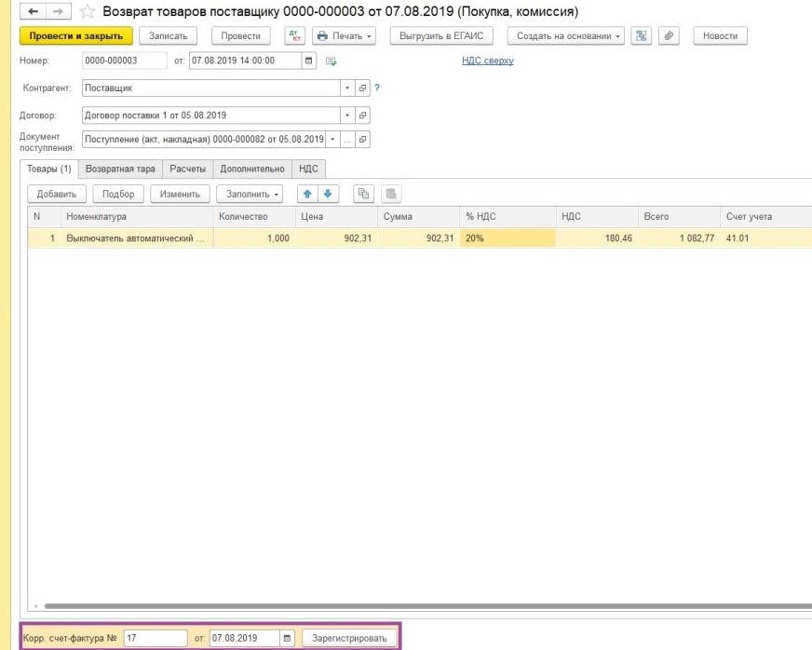Add document to favorites with star icon
The image size is (812, 650).
pyautogui.click(x=87, y=12)
